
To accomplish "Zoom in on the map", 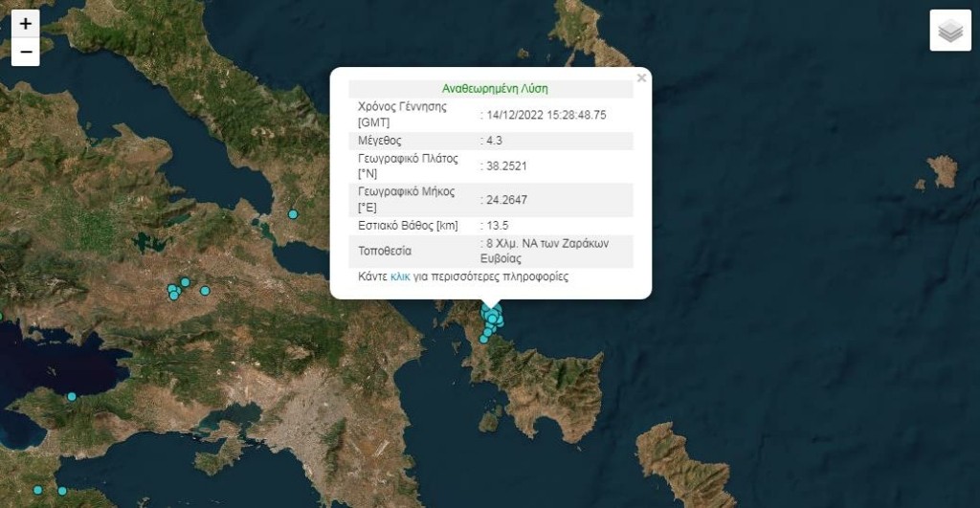I will [x=26, y=24].
